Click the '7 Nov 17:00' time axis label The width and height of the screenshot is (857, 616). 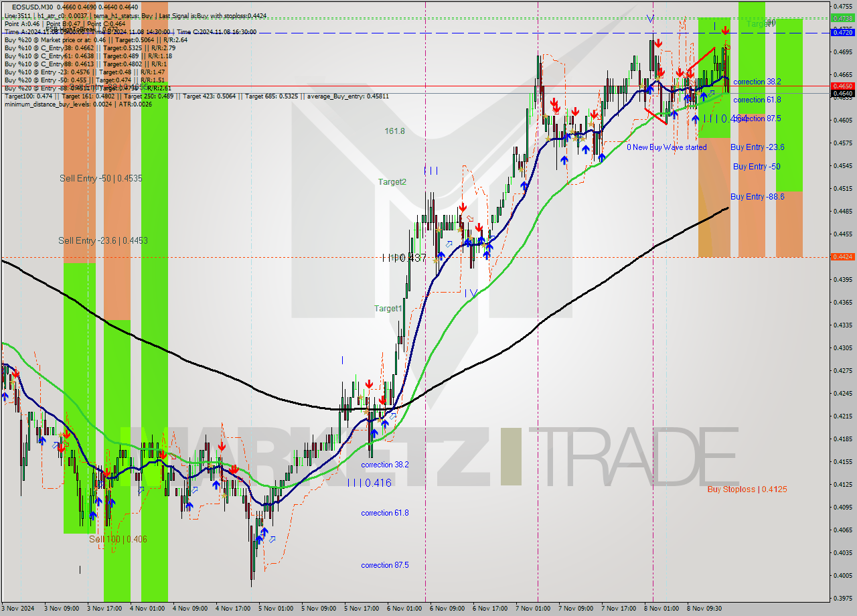coord(619,609)
